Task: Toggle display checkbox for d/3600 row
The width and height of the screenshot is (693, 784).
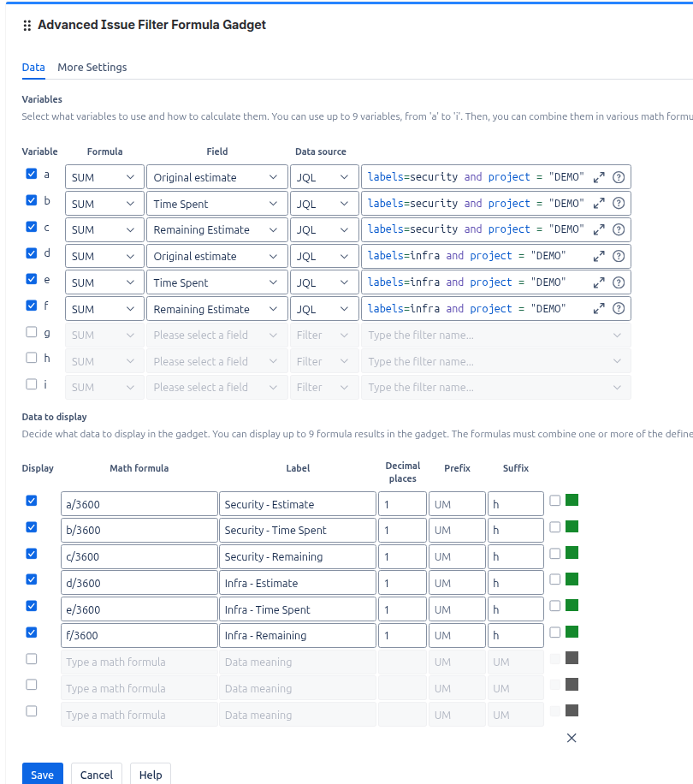Action: coord(32,579)
